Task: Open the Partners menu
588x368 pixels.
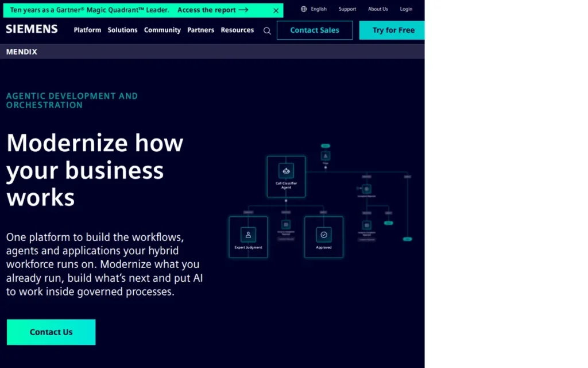Action: pos(200,30)
